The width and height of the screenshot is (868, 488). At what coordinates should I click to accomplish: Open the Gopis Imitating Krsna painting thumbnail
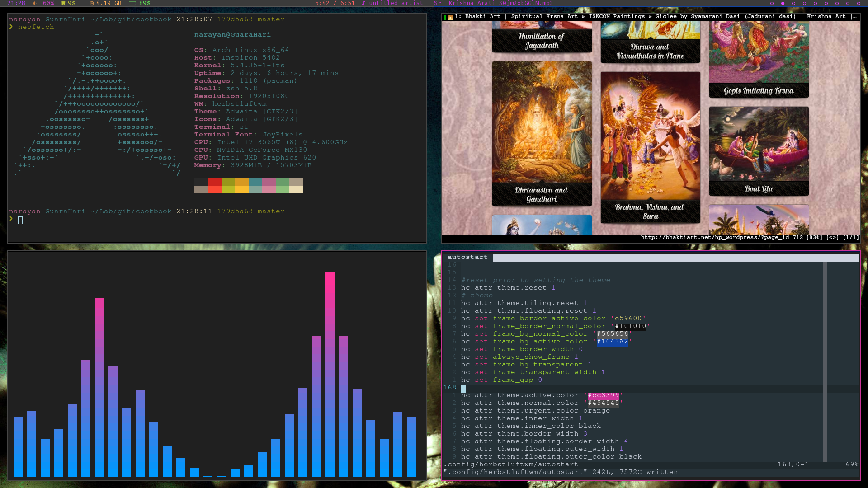pos(759,52)
